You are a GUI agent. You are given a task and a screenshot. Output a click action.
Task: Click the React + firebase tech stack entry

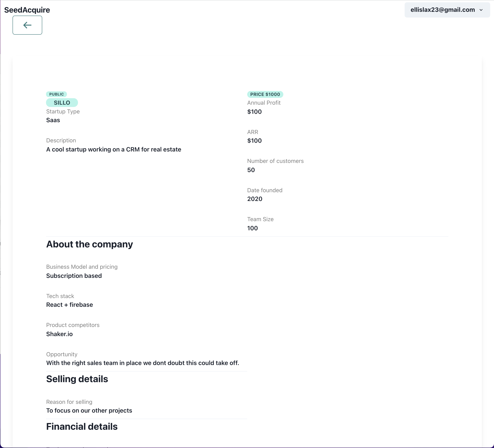[x=69, y=305]
